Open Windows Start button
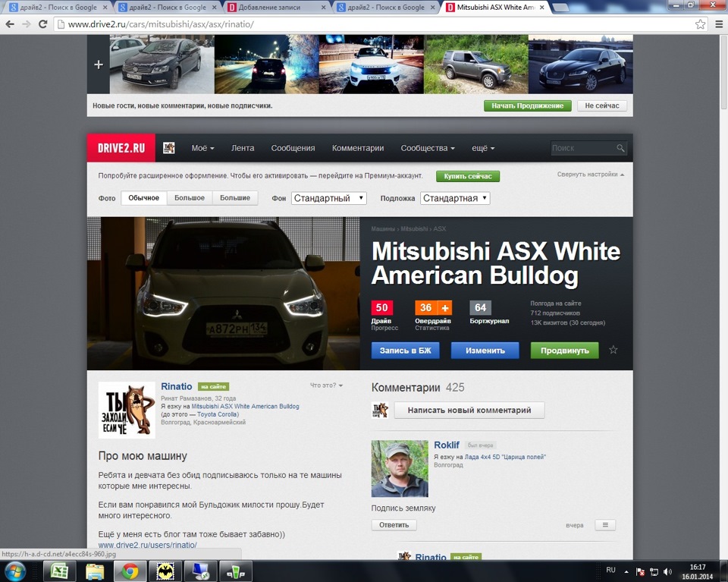 coord(15,571)
